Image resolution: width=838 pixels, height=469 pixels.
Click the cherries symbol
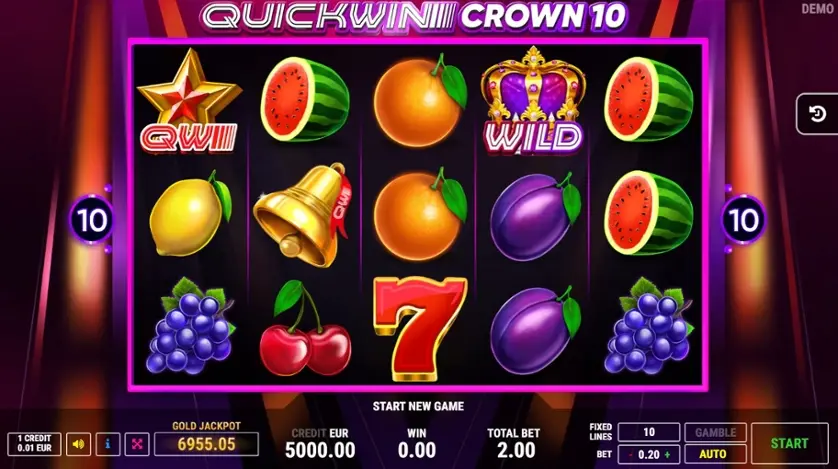304,327
